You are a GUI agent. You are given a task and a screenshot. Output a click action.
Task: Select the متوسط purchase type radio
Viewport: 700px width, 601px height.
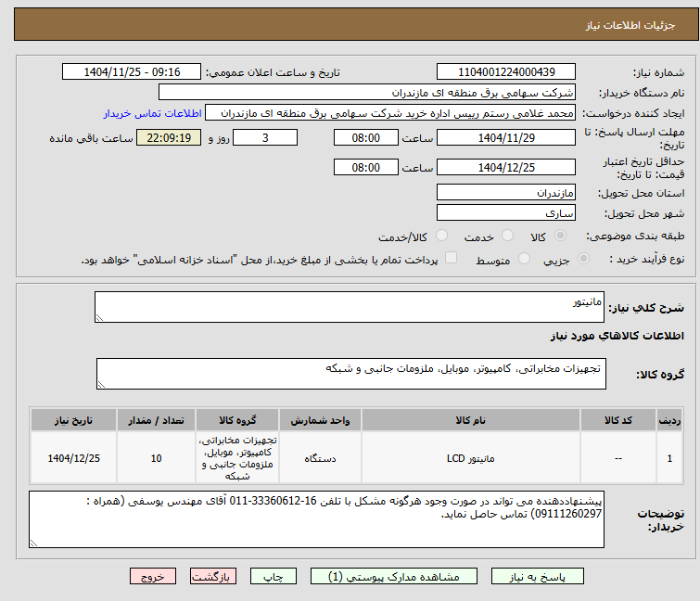[x=524, y=259]
